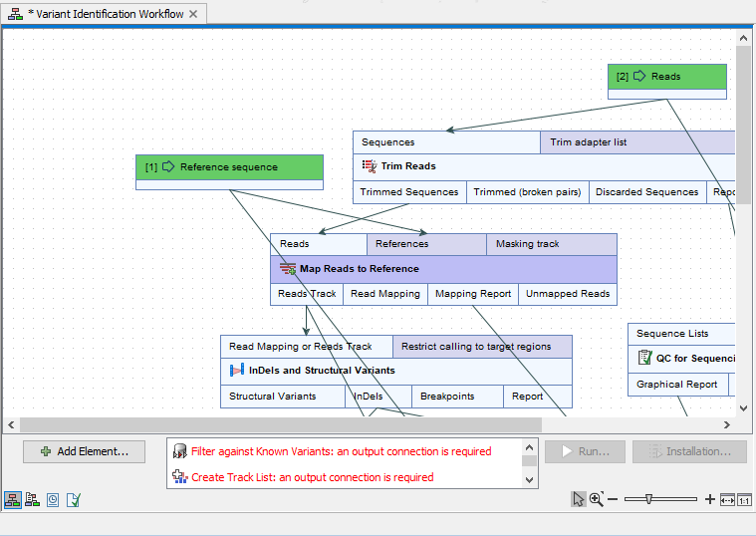Click the minus zoom out button
The height and width of the screenshot is (536, 756).
coord(613,499)
